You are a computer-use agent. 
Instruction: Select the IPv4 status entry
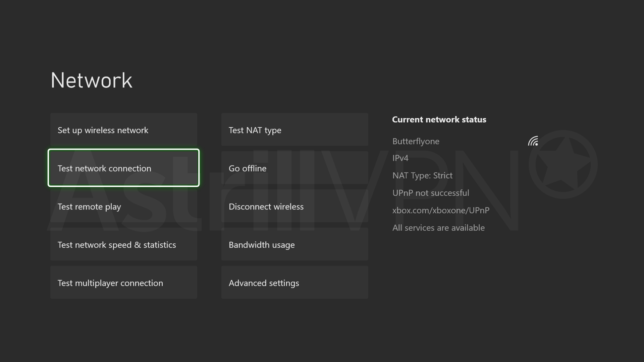point(400,158)
